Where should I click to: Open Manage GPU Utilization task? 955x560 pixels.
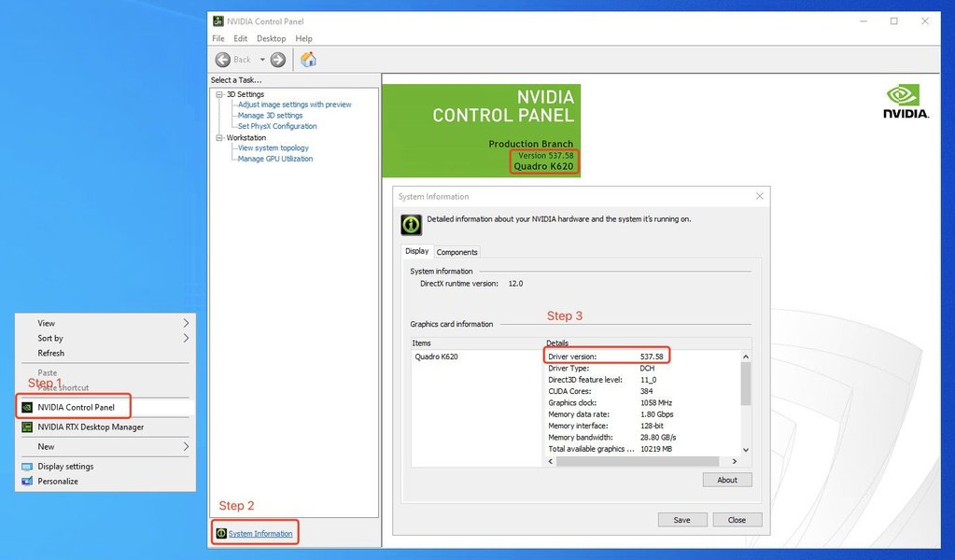pos(275,159)
